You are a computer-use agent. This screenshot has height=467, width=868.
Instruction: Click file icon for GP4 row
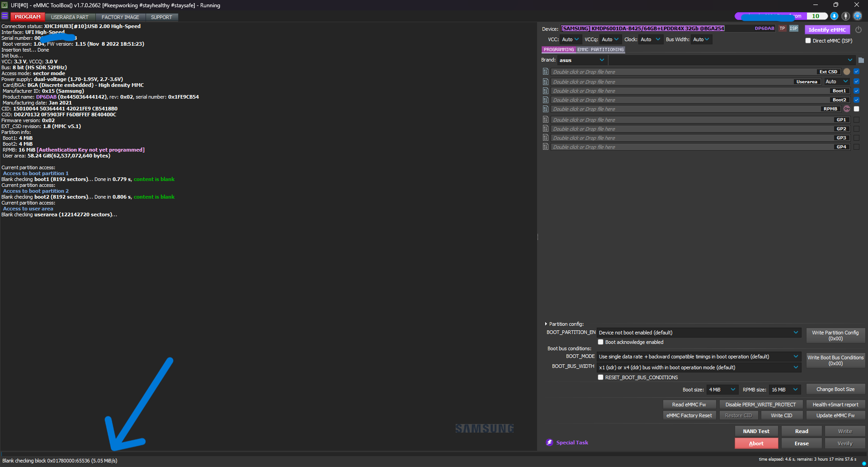click(x=546, y=147)
